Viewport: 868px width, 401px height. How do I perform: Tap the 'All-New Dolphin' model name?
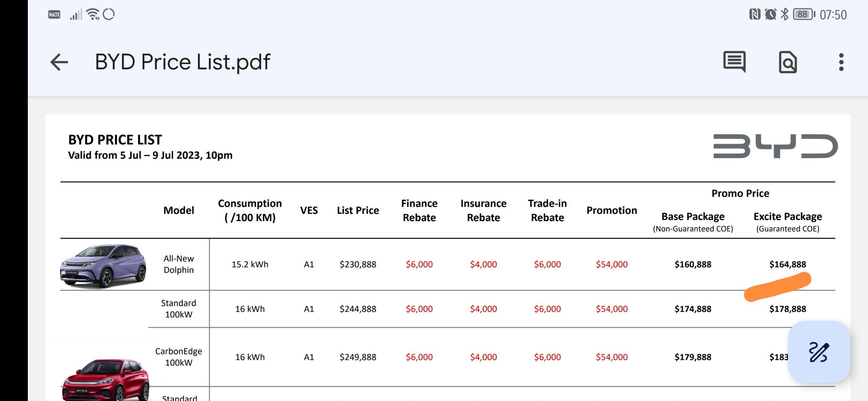179,264
